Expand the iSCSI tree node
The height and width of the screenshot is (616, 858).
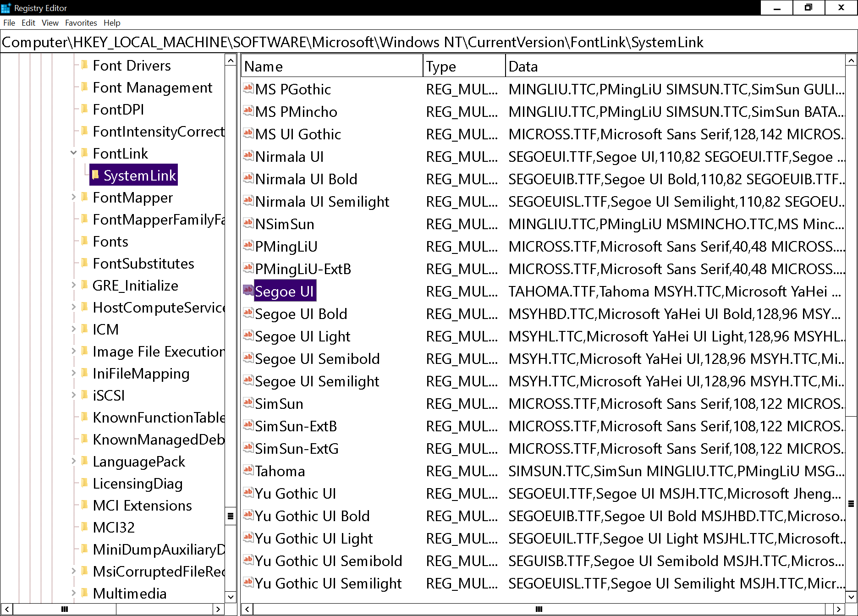coord(73,395)
